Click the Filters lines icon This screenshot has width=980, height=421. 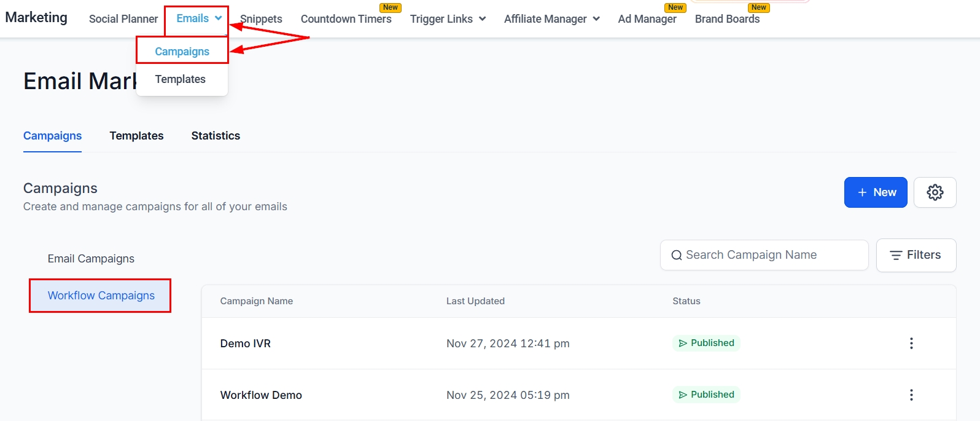pos(896,255)
